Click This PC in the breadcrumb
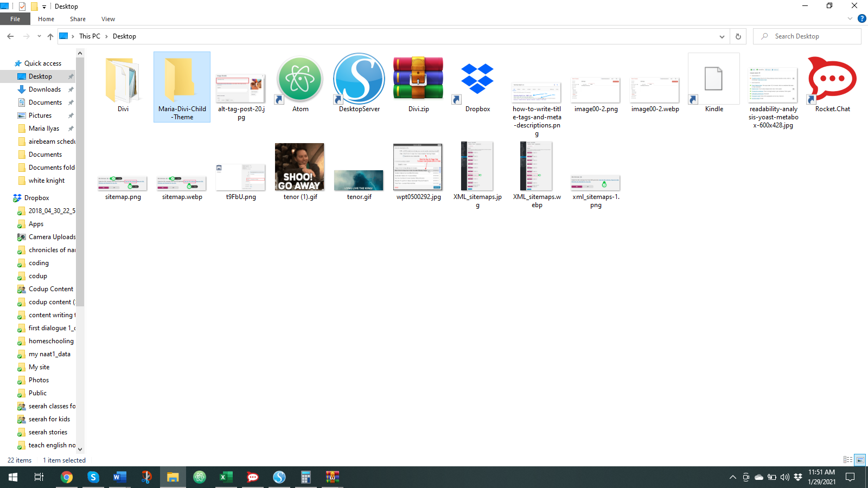Viewport: 868px width, 488px height. click(x=90, y=36)
